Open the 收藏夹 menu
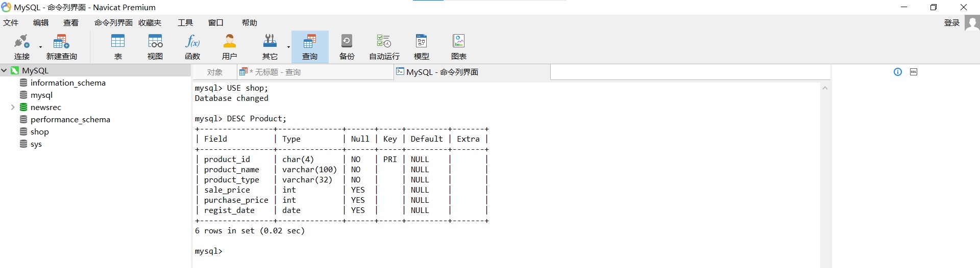Screen dimensions: 980x268 pos(150,23)
